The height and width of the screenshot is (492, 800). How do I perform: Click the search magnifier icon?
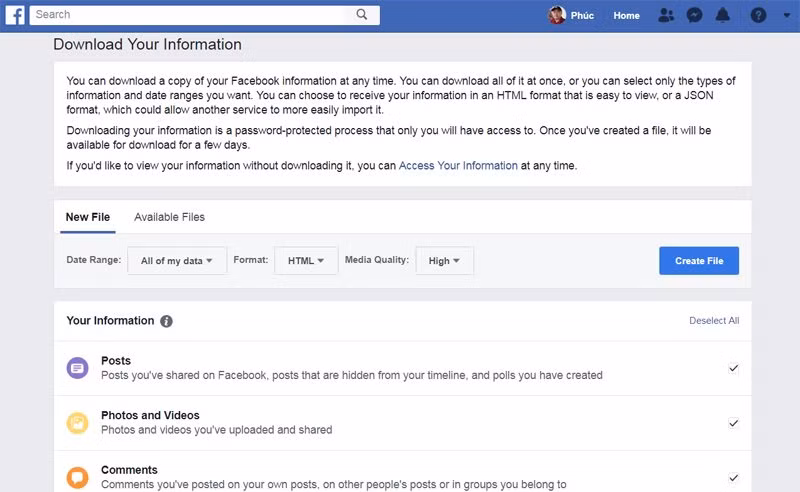(x=362, y=14)
